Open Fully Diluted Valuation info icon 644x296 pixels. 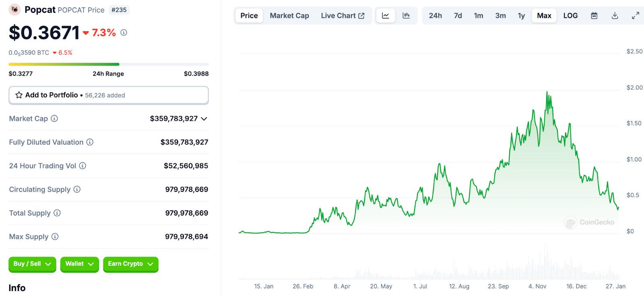[90, 142]
